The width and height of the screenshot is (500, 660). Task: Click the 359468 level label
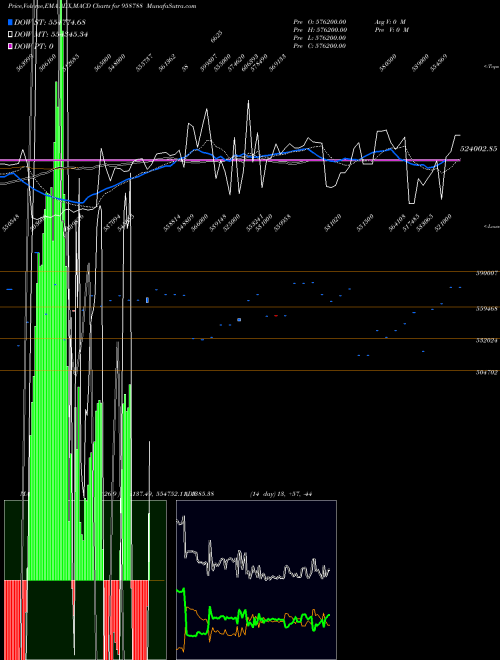coord(487,308)
